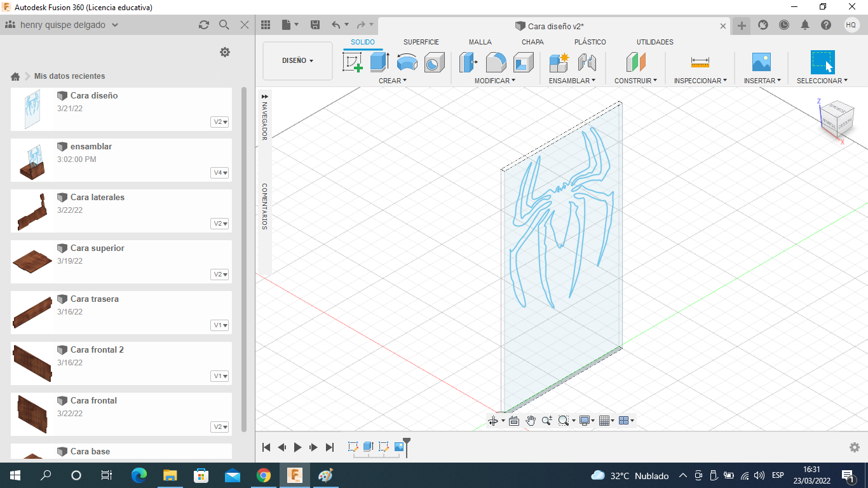Select the Insert Image icon
Screen dimensions: 868x488
coord(761,62)
